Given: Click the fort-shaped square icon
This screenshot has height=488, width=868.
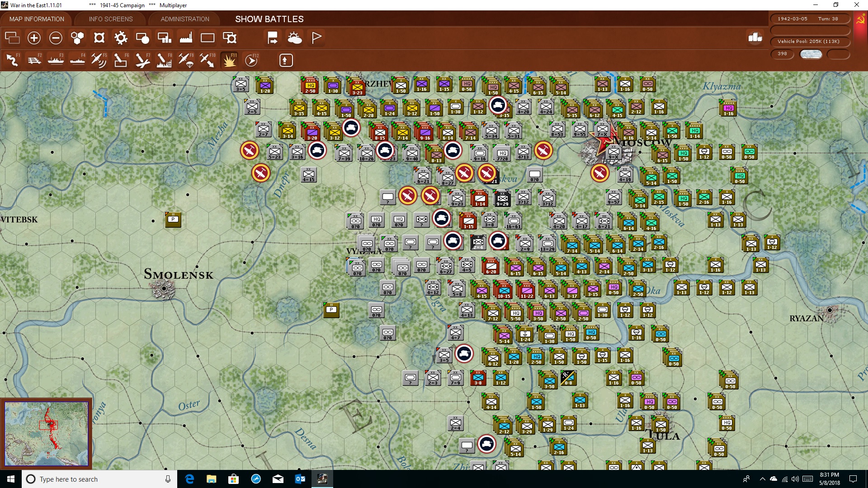Looking at the screenshot, I should click(99, 38).
